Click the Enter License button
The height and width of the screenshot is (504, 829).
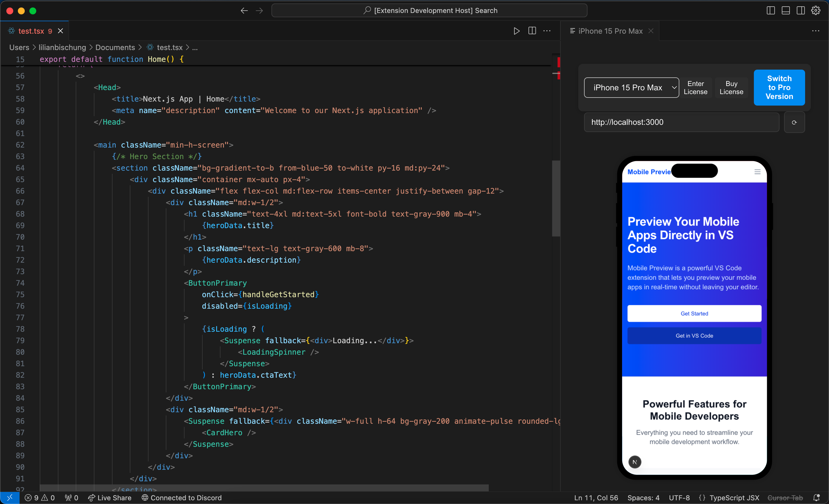(x=695, y=88)
